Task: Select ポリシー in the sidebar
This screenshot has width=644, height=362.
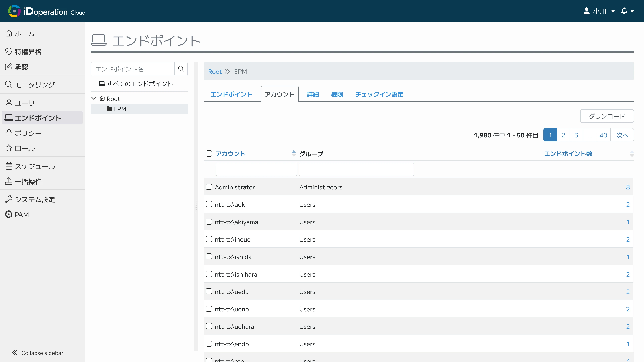Action: click(28, 133)
